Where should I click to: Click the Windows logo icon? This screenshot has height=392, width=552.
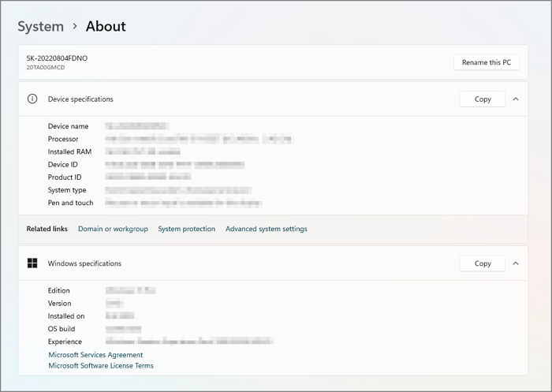32,263
